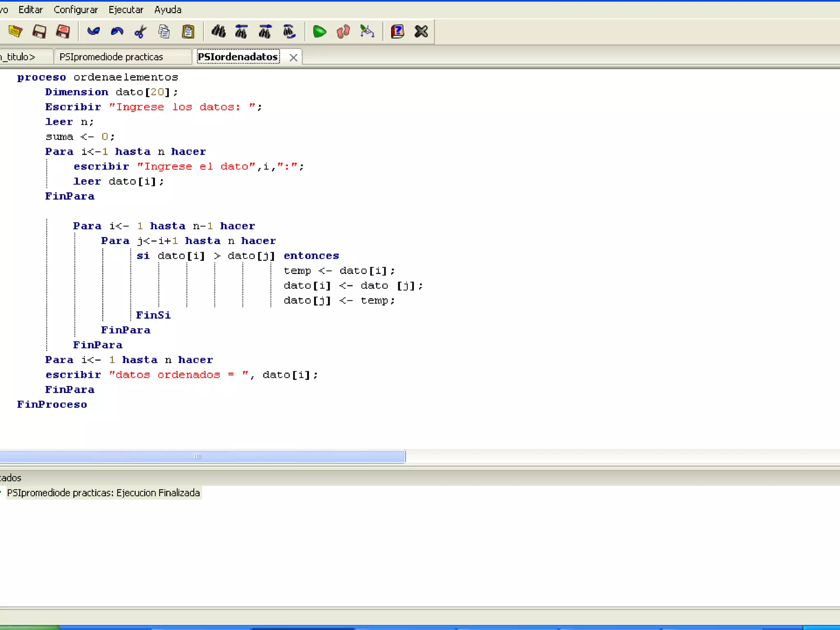Click the redo arrow icon
The image size is (840, 630).
point(117,32)
